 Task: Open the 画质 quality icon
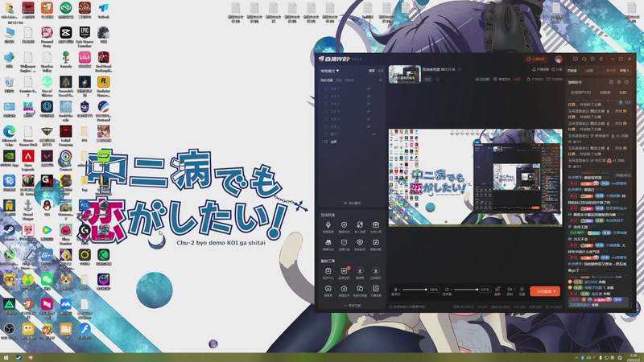pyautogui.click(x=497, y=291)
